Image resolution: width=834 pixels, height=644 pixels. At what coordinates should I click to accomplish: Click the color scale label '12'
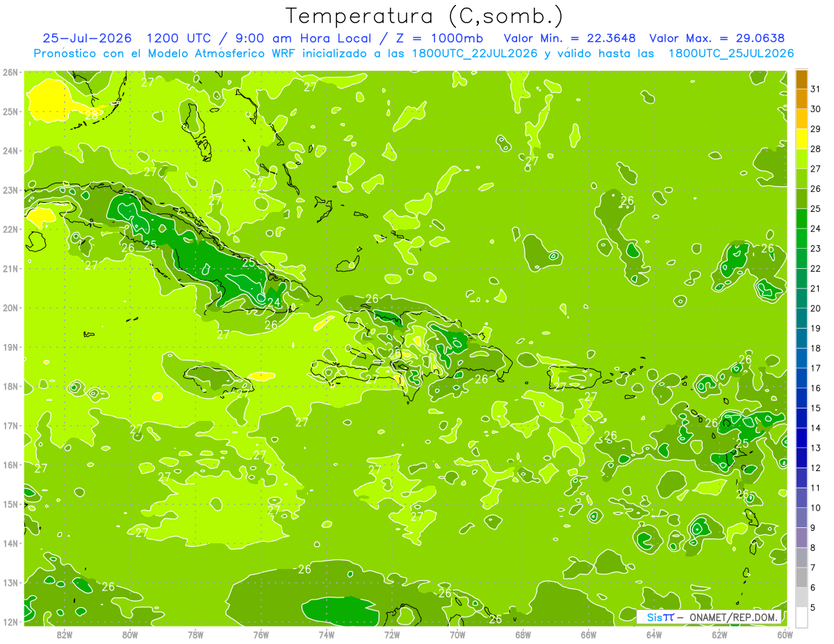815,468
